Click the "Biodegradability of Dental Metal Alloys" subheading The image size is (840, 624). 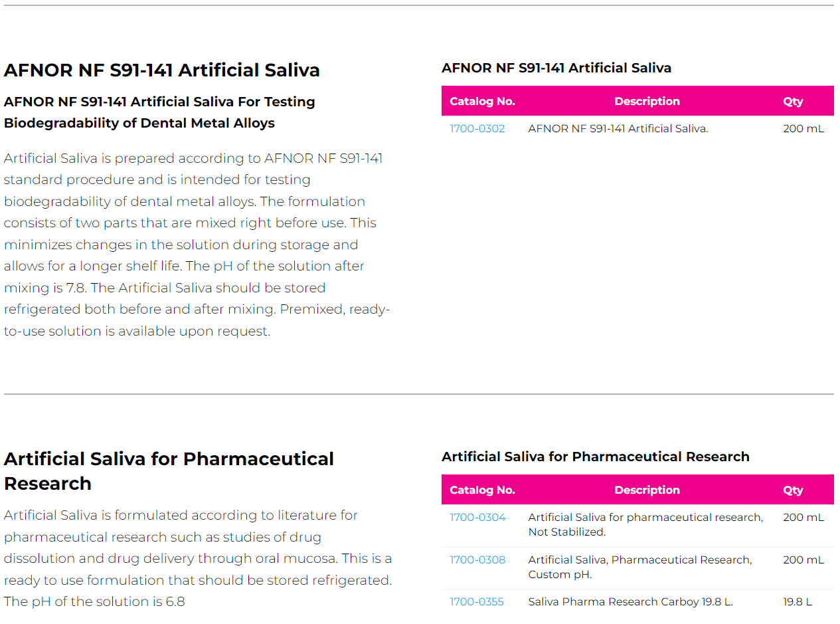tap(139, 123)
